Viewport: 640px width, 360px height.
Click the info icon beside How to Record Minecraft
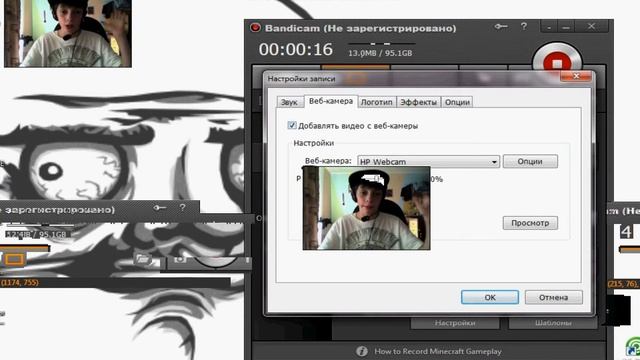click(x=362, y=351)
